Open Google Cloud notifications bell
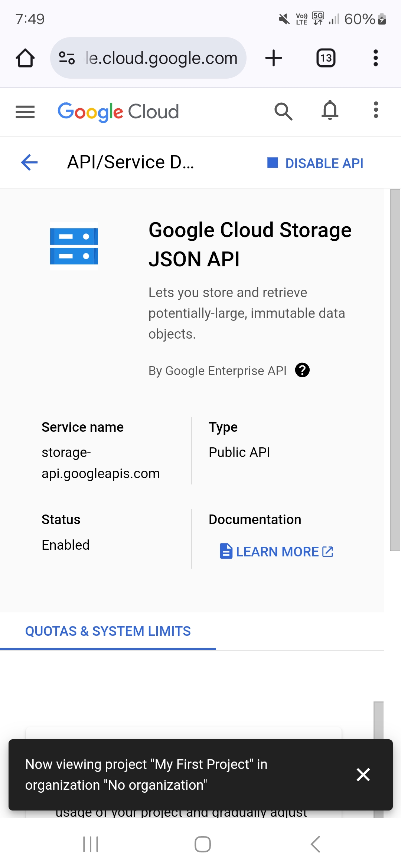 click(330, 111)
